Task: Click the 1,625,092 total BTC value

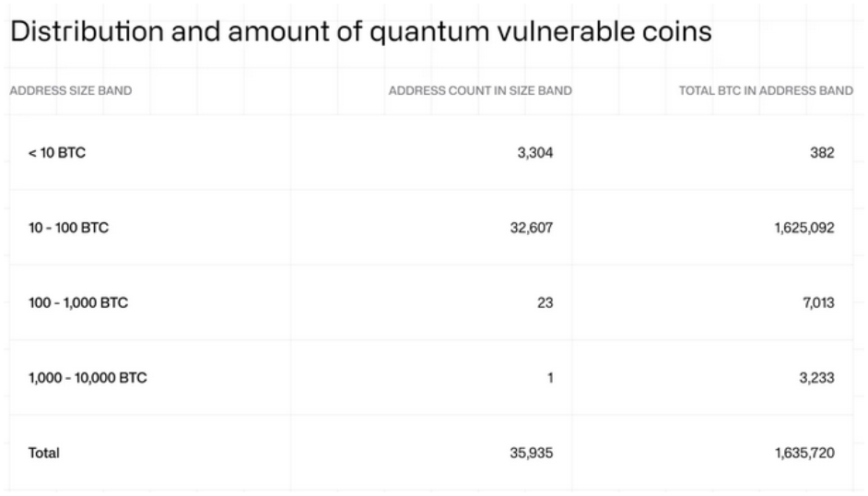Action: tap(803, 228)
